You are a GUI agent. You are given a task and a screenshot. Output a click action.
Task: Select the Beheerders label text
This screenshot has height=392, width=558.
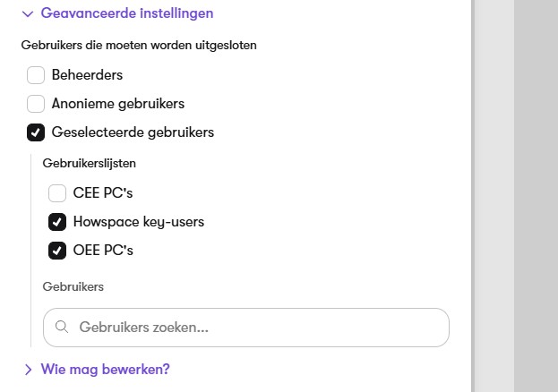click(x=87, y=75)
